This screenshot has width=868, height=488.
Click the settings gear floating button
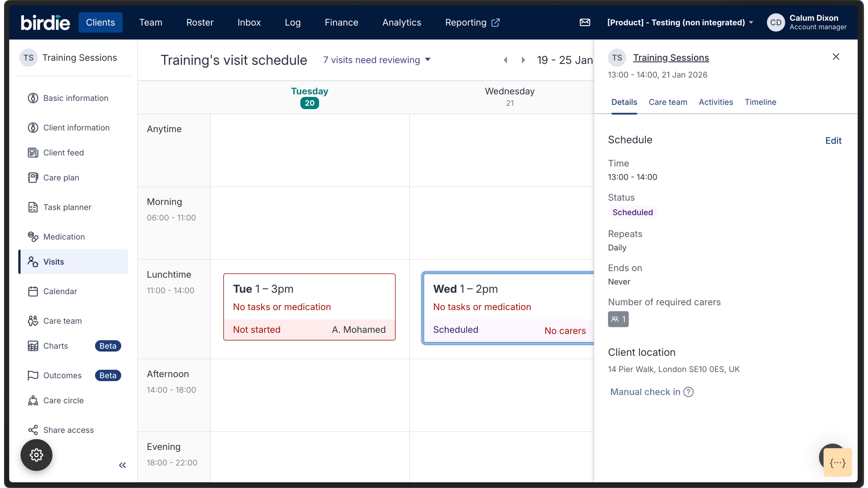(36, 455)
